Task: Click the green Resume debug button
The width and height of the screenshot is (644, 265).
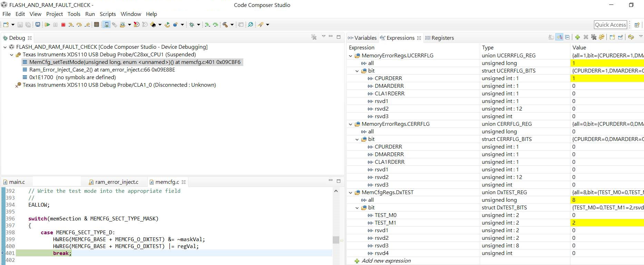Action: point(47,25)
